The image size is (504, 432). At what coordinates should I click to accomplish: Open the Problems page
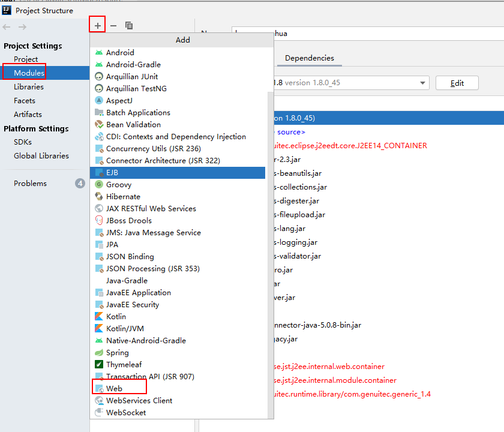coord(30,184)
